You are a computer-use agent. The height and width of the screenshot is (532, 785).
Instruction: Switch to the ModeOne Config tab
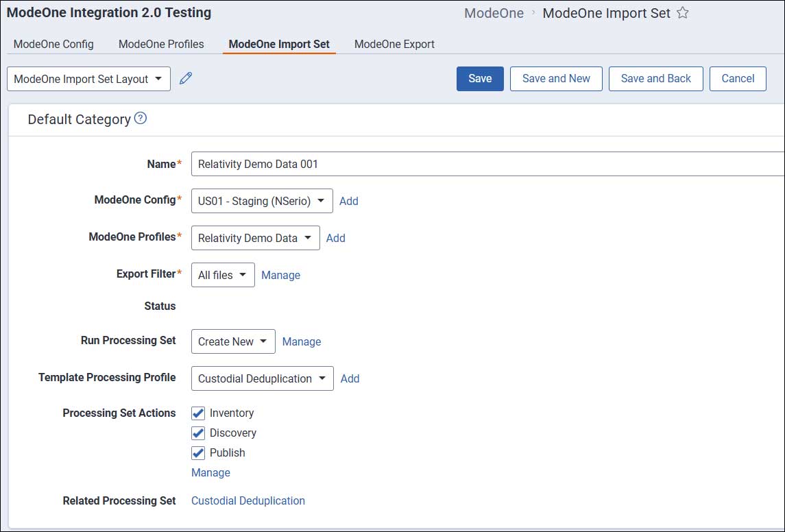(x=53, y=44)
